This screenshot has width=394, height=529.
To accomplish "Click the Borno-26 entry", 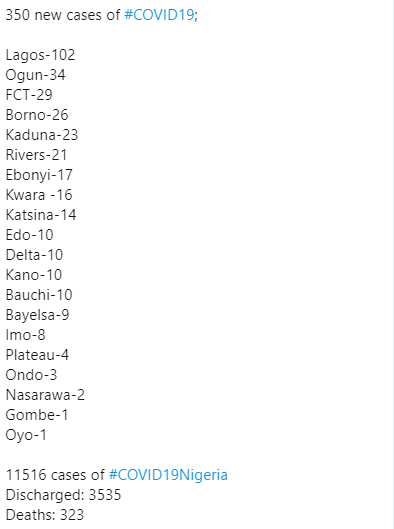I will coord(37,115).
